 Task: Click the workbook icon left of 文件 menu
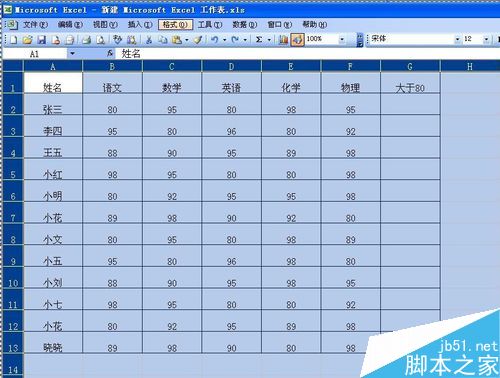click(12, 24)
